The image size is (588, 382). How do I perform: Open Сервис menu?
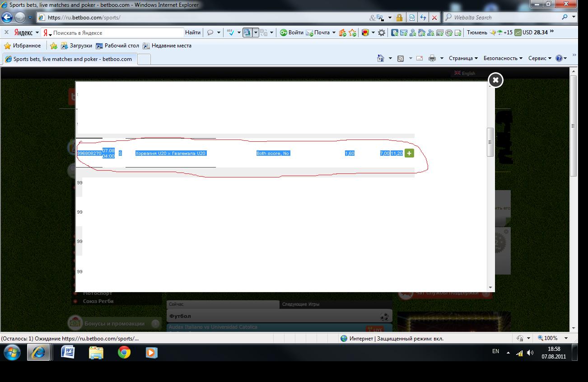[x=540, y=58]
